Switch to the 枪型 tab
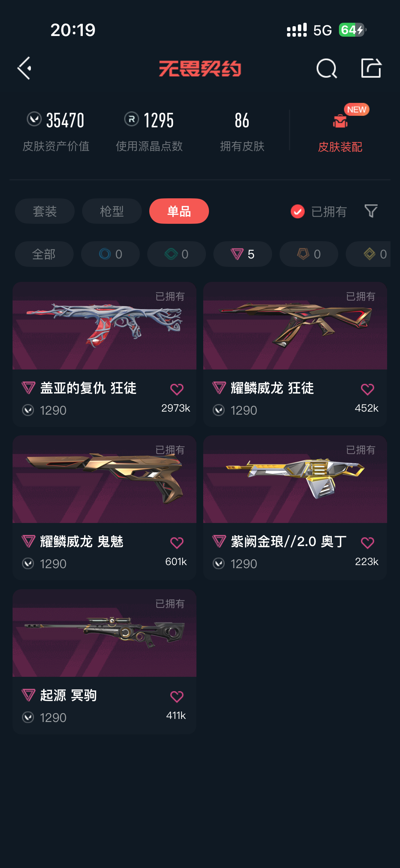Viewport: 400px width, 868px height. (x=112, y=211)
